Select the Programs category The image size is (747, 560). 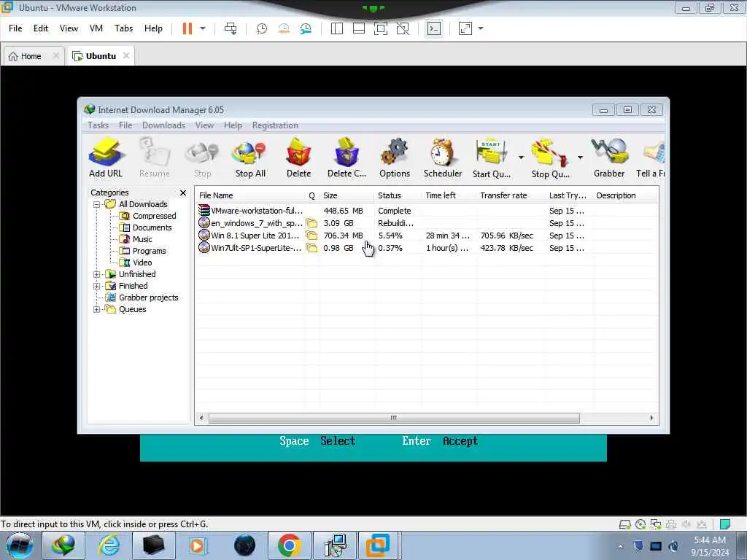149,251
